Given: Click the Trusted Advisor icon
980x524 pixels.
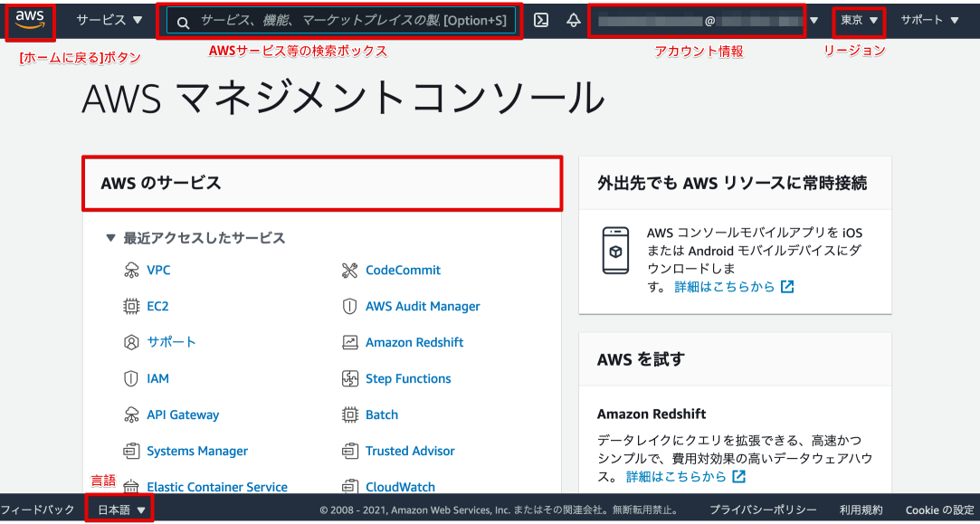Looking at the screenshot, I should coord(350,451).
